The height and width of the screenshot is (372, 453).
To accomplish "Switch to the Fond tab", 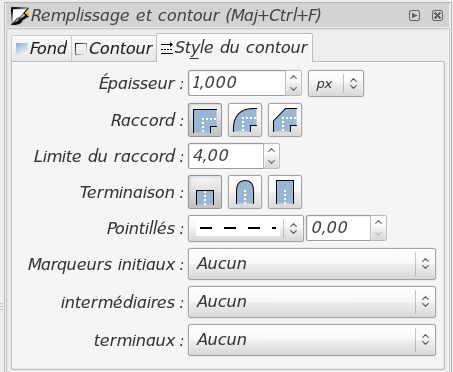I will coord(41,49).
